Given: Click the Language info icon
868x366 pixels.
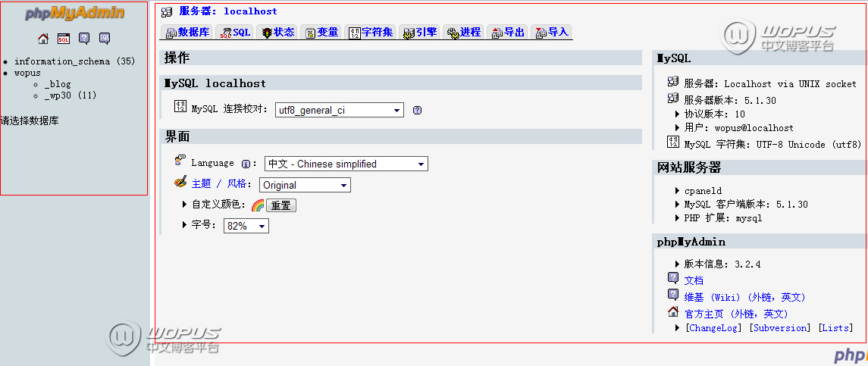Looking at the screenshot, I should tap(246, 164).
